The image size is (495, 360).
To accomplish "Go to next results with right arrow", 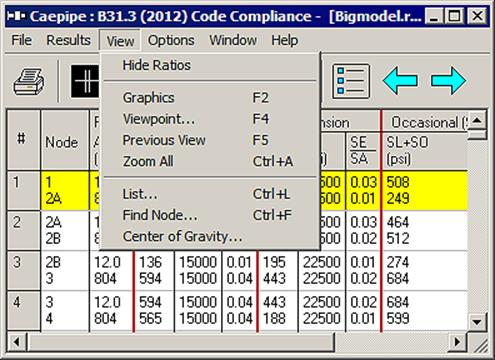I will tap(448, 81).
